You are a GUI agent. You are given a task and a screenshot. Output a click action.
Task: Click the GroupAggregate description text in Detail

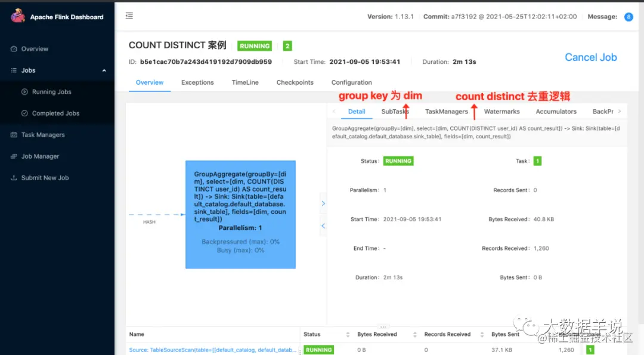[476, 132]
